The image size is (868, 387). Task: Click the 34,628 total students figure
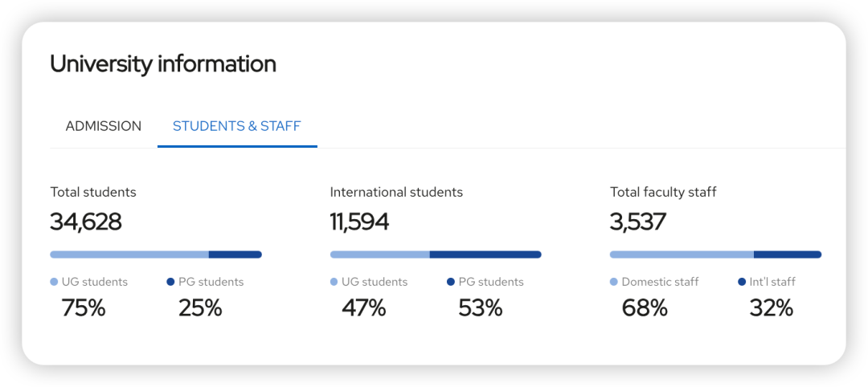pos(86,222)
